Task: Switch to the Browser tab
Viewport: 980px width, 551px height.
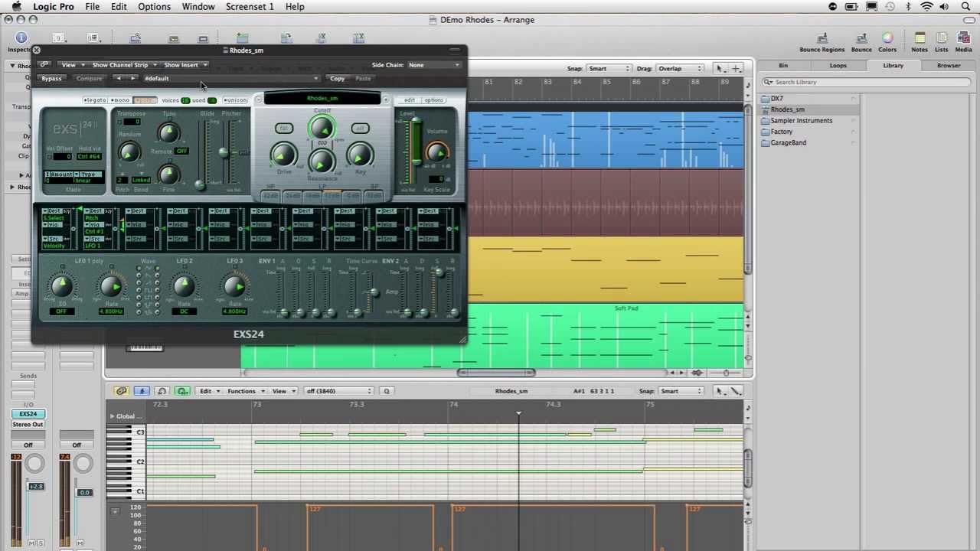Action: (x=948, y=66)
